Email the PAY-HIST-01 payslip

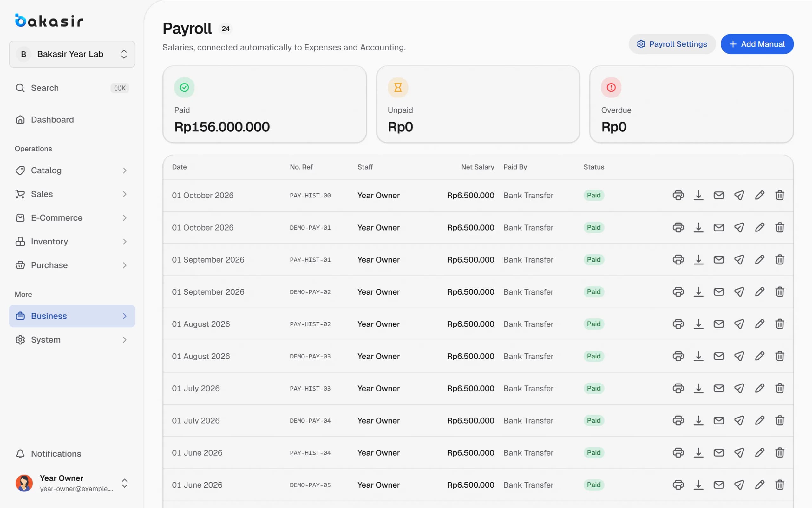719,260
